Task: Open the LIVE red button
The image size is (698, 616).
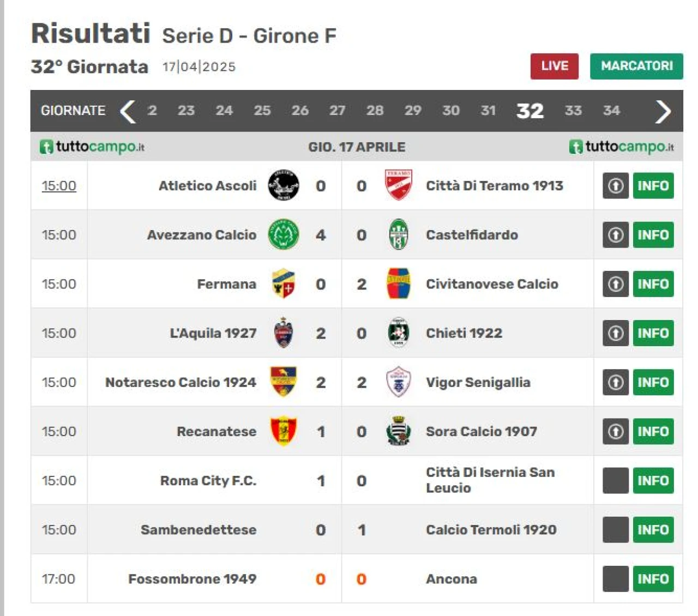Action: pos(555,66)
